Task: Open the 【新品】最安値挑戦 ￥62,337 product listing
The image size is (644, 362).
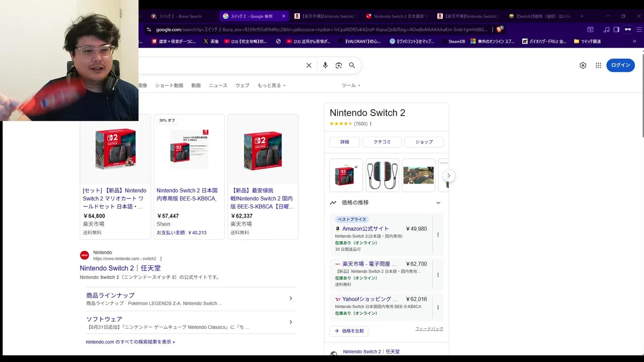Action: pyautogui.click(x=263, y=176)
